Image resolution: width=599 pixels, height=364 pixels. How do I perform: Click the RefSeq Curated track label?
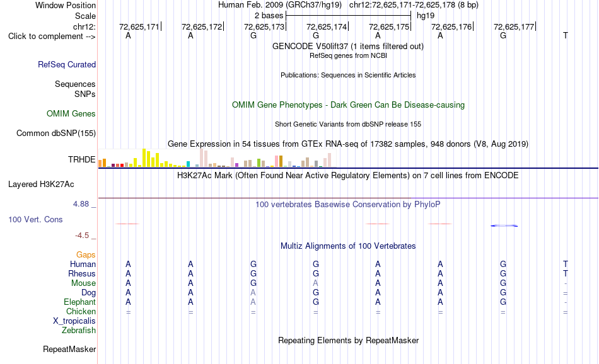click(x=67, y=64)
